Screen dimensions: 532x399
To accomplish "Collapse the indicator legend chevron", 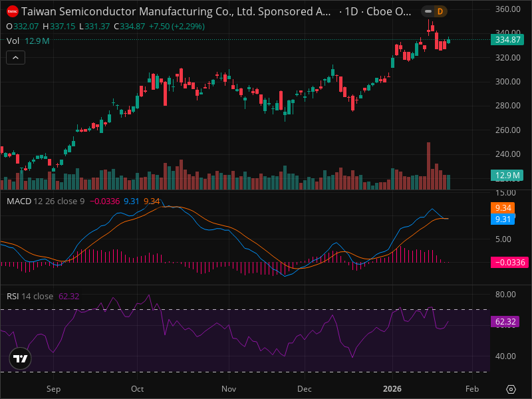I will (x=15, y=58).
